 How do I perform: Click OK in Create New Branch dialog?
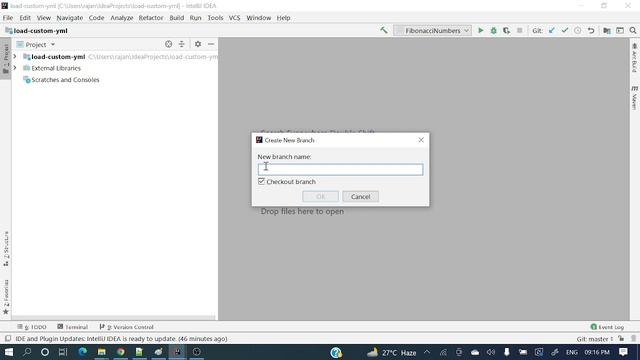tap(320, 196)
